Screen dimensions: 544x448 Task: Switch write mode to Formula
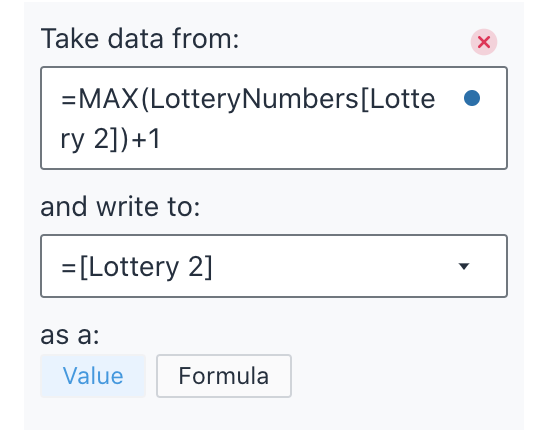pyautogui.click(x=224, y=376)
